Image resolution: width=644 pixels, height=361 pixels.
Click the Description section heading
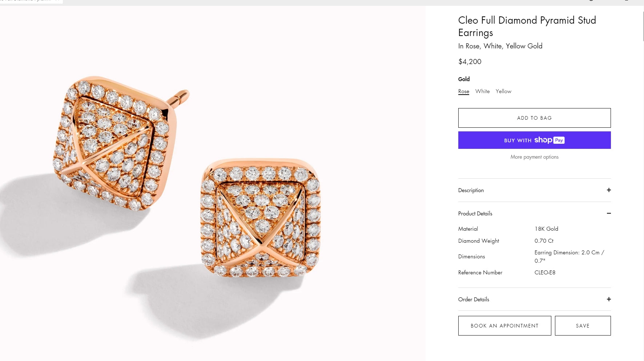(x=471, y=190)
